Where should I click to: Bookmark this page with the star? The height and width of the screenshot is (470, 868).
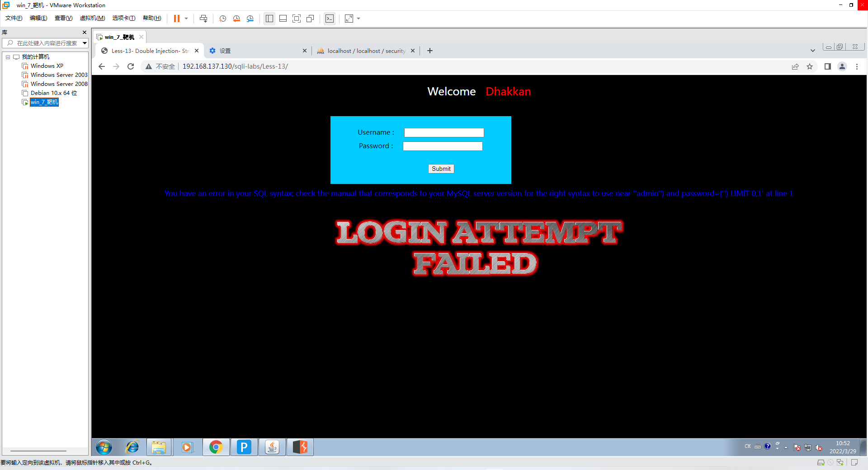point(810,66)
